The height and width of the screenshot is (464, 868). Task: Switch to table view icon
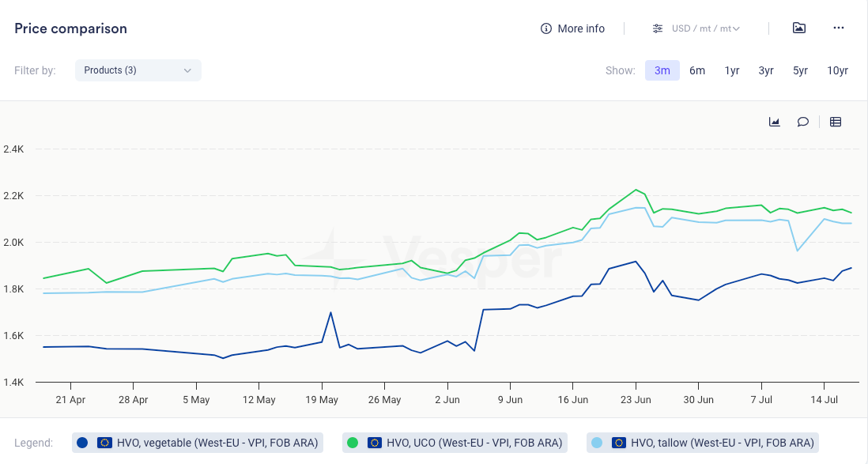(x=836, y=122)
